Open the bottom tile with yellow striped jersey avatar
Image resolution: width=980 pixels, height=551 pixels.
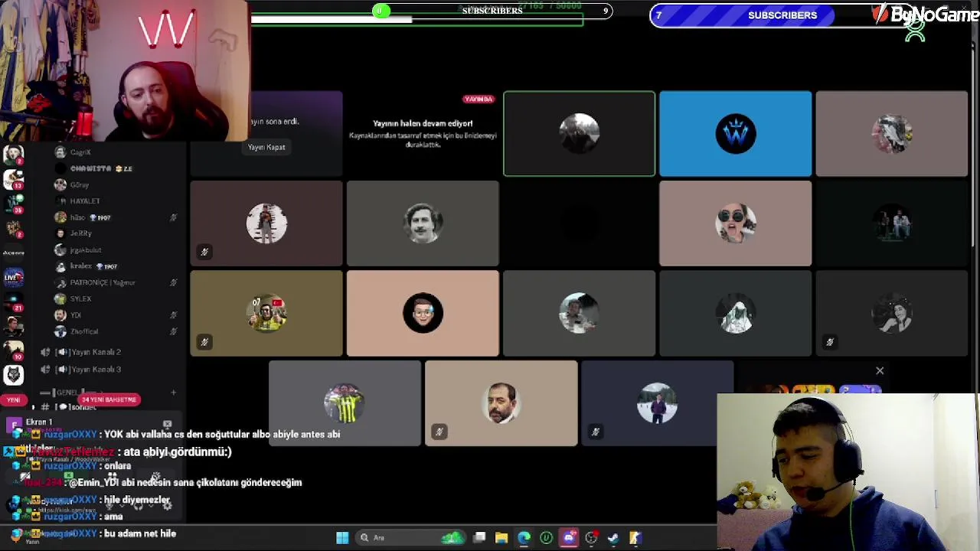345,403
